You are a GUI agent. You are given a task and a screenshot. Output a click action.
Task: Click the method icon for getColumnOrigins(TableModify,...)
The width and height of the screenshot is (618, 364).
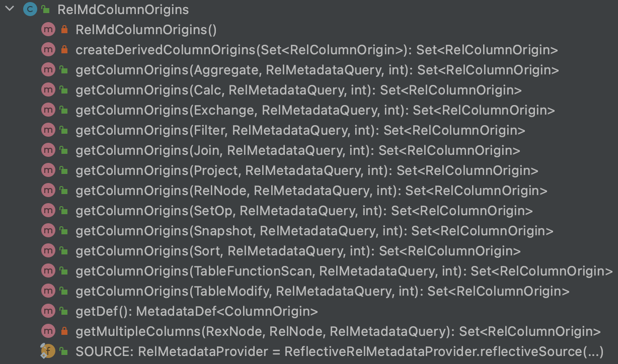click(48, 291)
